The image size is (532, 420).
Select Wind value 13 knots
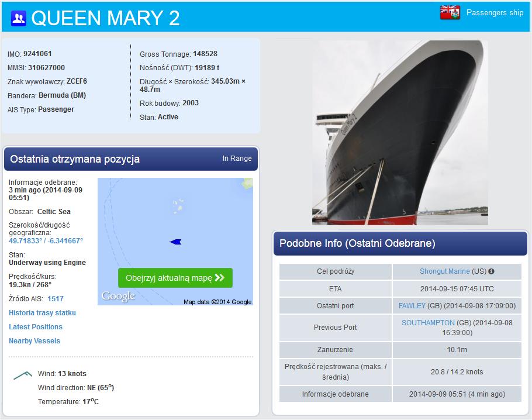[x=72, y=373]
